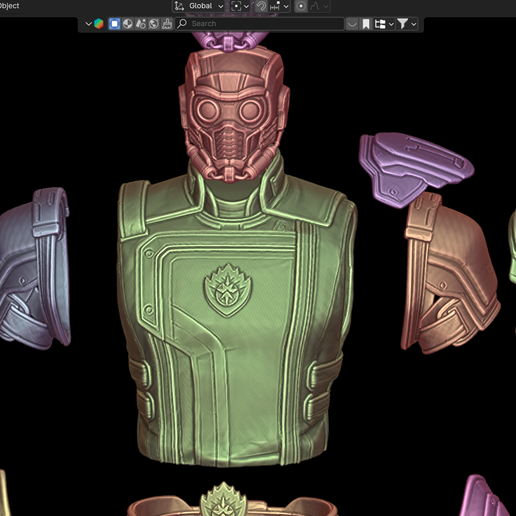Image resolution: width=516 pixels, height=516 pixels.
Task: Expand the chevron left of cube icon
Action: [x=88, y=24]
